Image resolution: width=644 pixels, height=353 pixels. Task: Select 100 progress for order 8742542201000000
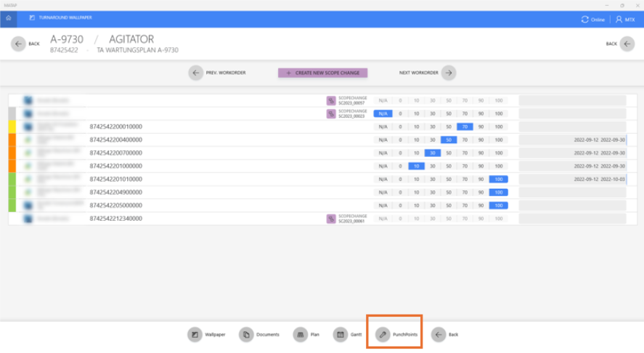point(498,166)
